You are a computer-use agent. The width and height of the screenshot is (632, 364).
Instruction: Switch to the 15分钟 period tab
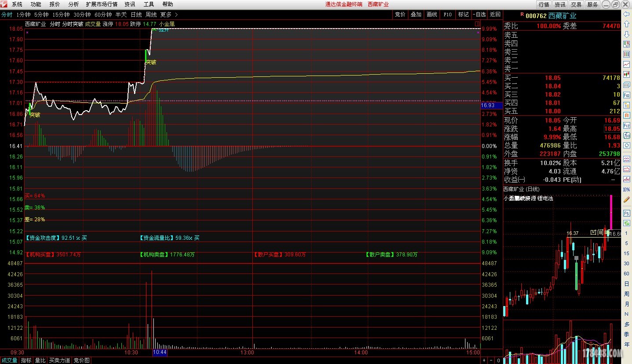61,14
